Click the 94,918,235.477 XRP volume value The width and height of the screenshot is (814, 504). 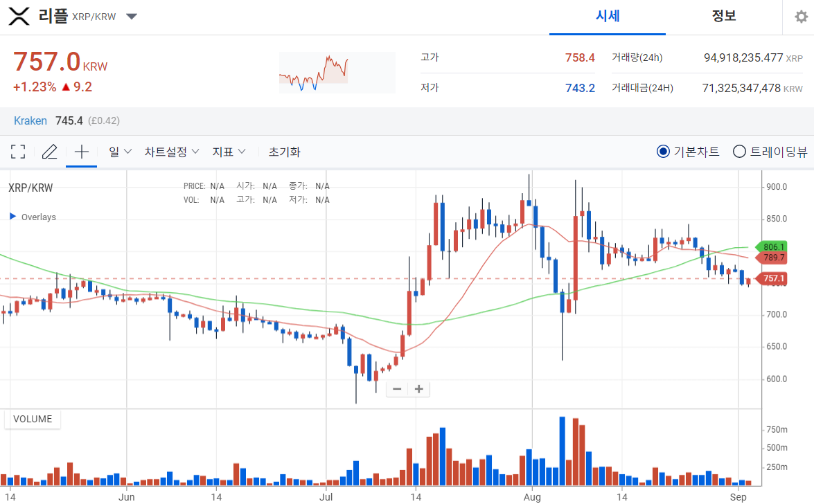pyautogui.click(x=753, y=57)
